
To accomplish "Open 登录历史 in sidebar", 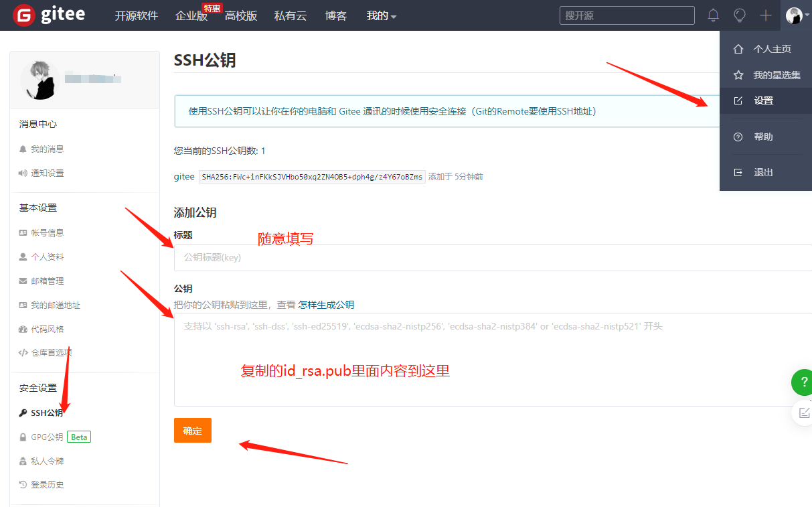I will point(48,484).
